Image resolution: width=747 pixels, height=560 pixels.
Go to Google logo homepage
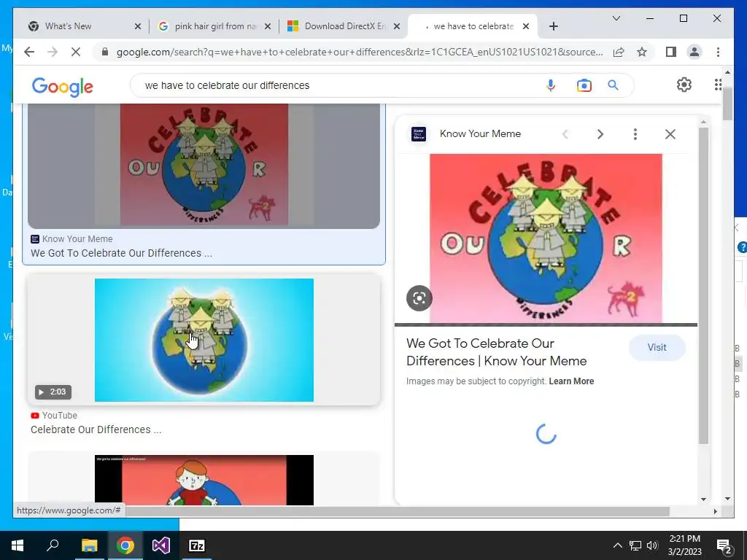pyautogui.click(x=63, y=87)
